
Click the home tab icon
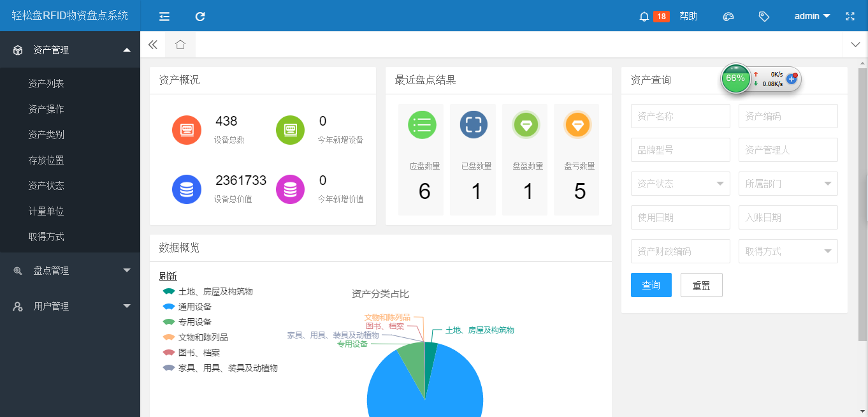tap(180, 45)
